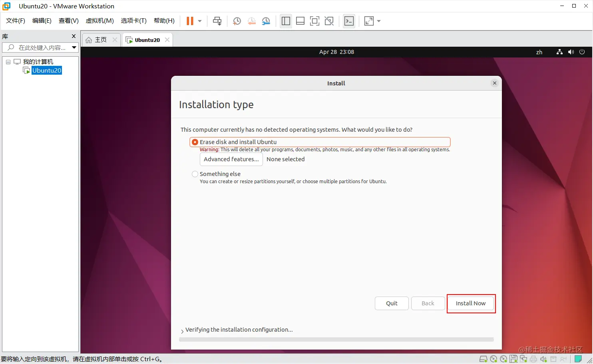Click the first CD/DVD status icon

click(494, 359)
